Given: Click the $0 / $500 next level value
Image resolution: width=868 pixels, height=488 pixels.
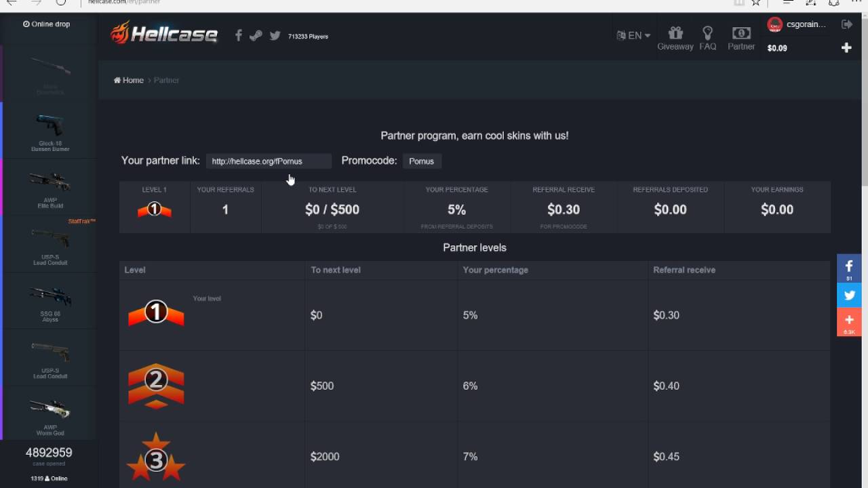Looking at the screenshot, I should click(332, 209).
